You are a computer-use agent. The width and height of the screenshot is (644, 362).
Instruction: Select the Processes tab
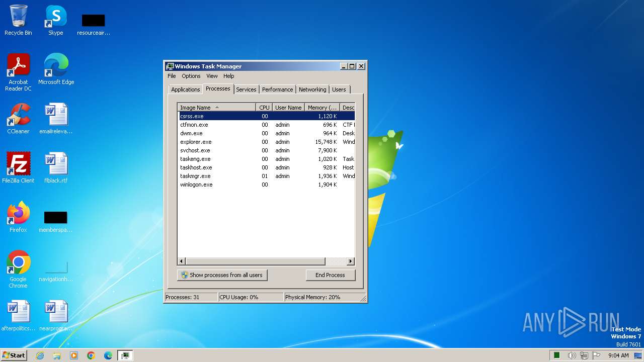tap(218, 88)
